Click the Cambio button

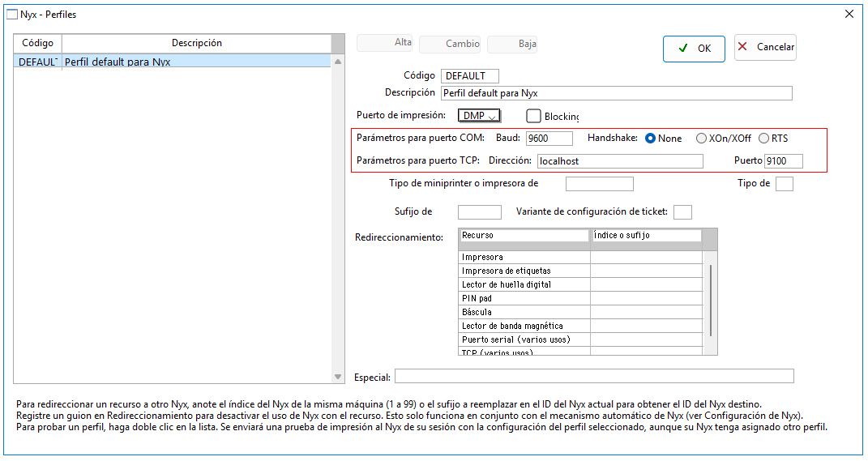tap(450, 45)
